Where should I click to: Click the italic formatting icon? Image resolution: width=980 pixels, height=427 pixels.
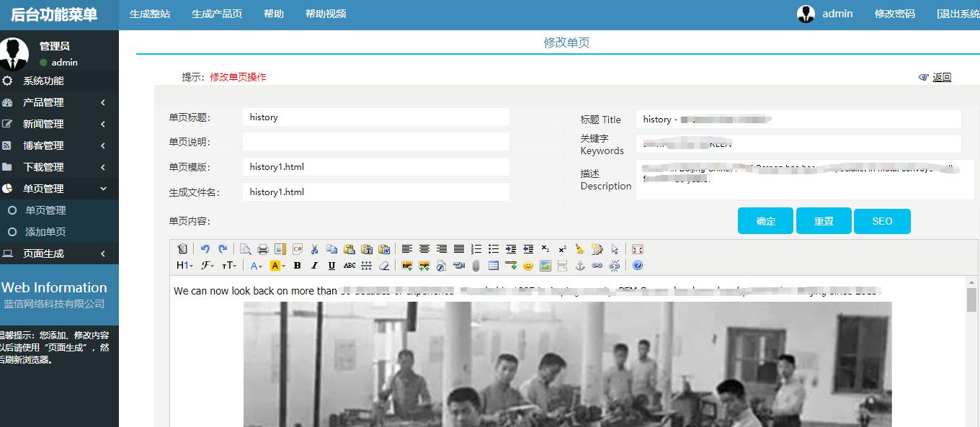pos(314,266)
